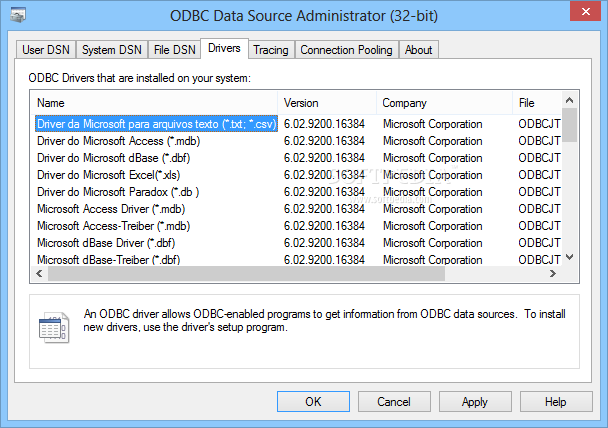Click company cell of Driver do Microsoft Access row
Image resolution: width=608 pixels, height=428 pixels.
click(432, 141)
